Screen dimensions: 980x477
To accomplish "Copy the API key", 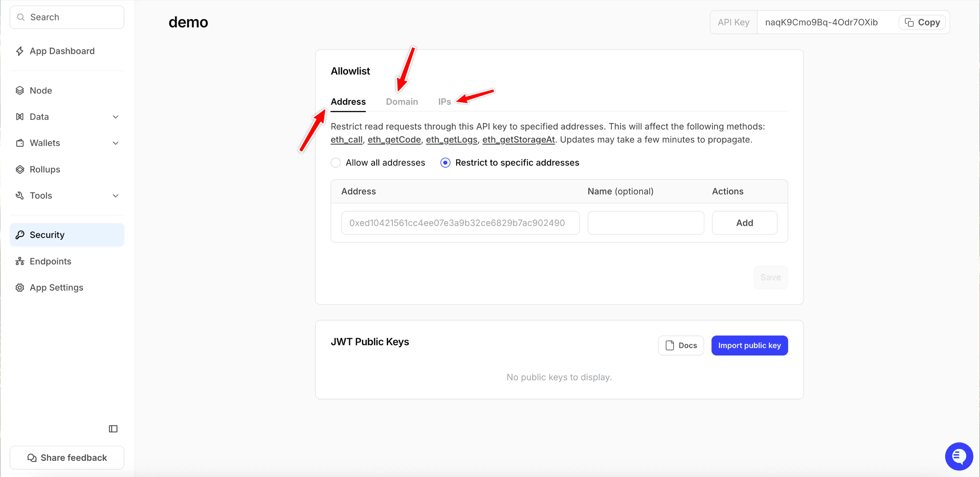I will click(x=922, y=23).
